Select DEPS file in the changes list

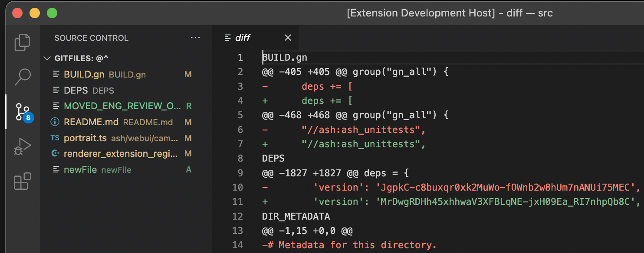tap(76, 91)
